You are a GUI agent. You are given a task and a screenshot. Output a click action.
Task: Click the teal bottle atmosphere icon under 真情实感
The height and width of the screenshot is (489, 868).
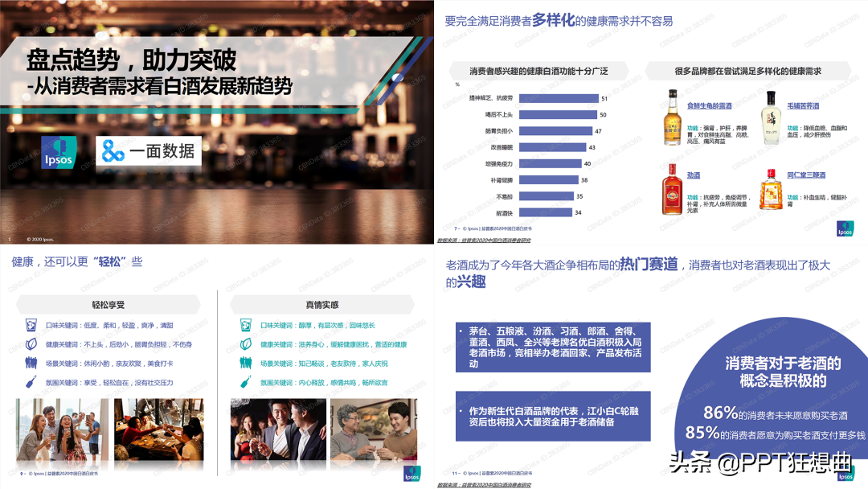[x=246, y=382]
